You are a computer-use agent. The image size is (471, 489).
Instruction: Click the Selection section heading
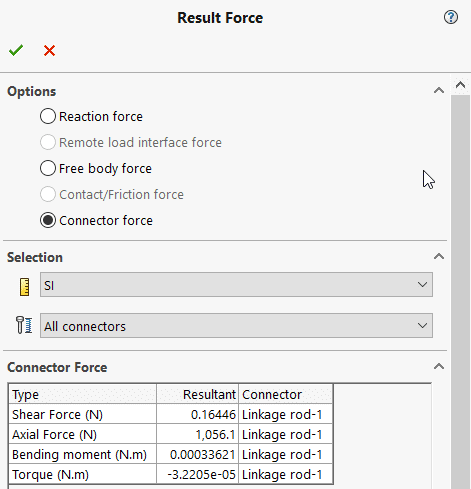click(35, 257)
